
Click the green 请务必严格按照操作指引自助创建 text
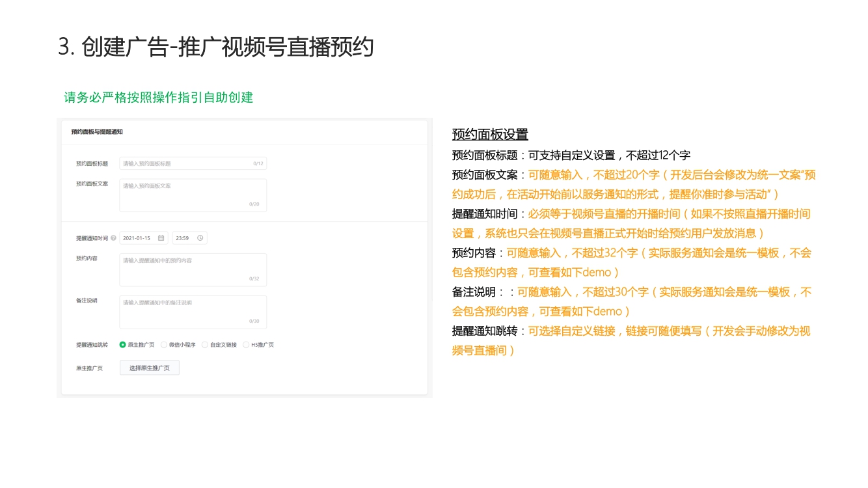point(158,98)
